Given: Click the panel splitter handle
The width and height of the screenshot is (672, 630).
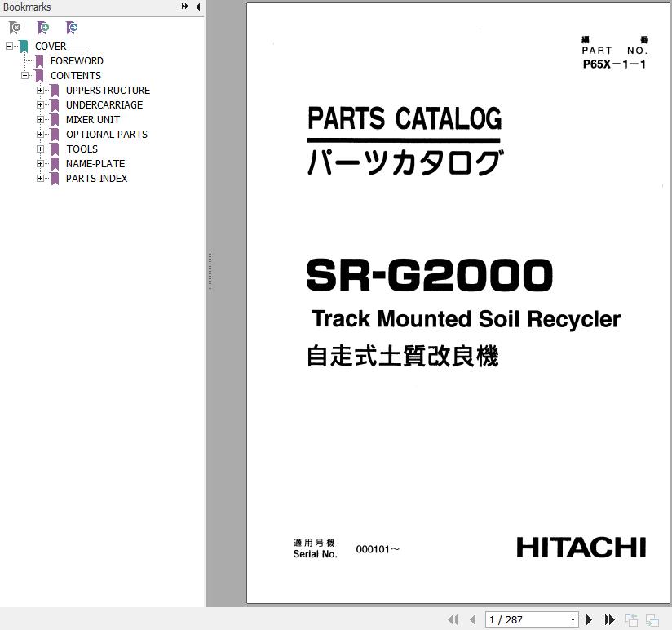Looking at the screenshot, I should point(210,271).
